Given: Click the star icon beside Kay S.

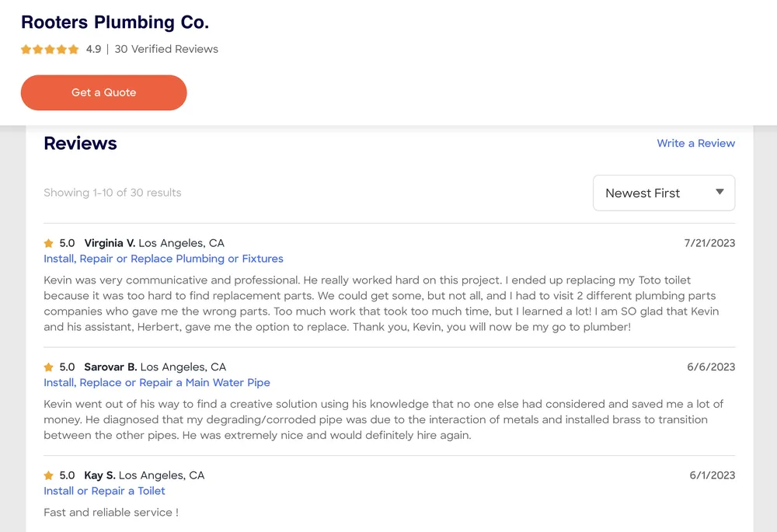Looking at the screenshot, I should 49,475.
